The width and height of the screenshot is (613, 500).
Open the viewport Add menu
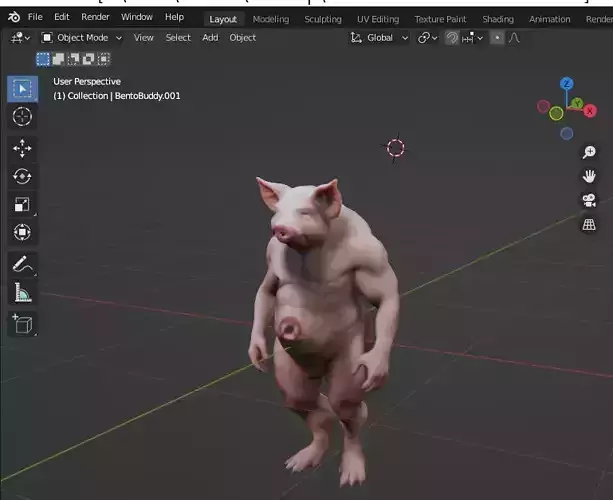[210, 38]
